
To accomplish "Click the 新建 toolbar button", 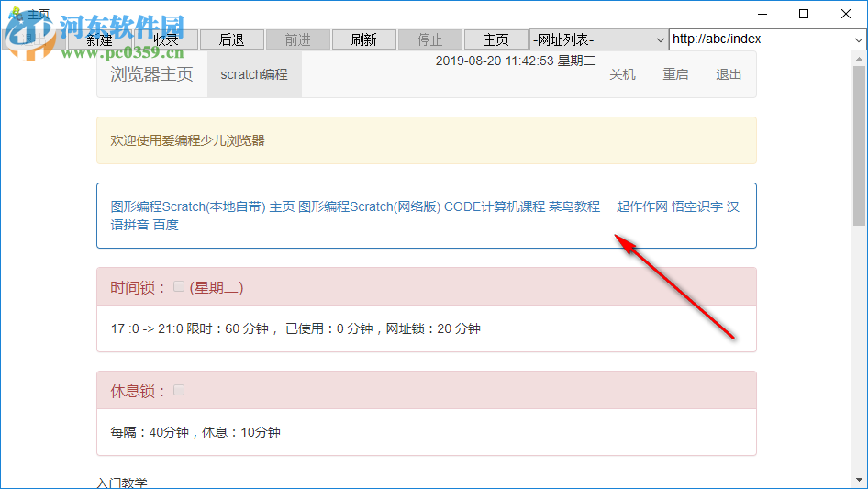I will click(100, 39).
